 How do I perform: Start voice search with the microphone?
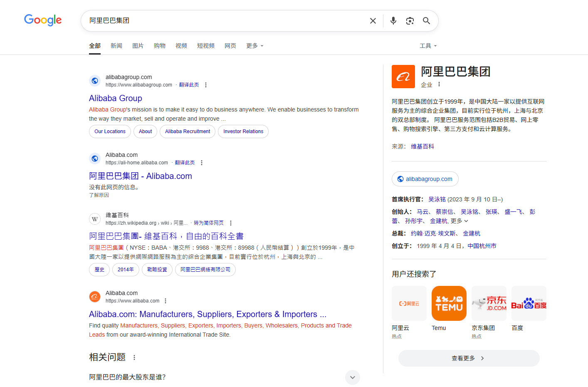(x=393, y=21)
